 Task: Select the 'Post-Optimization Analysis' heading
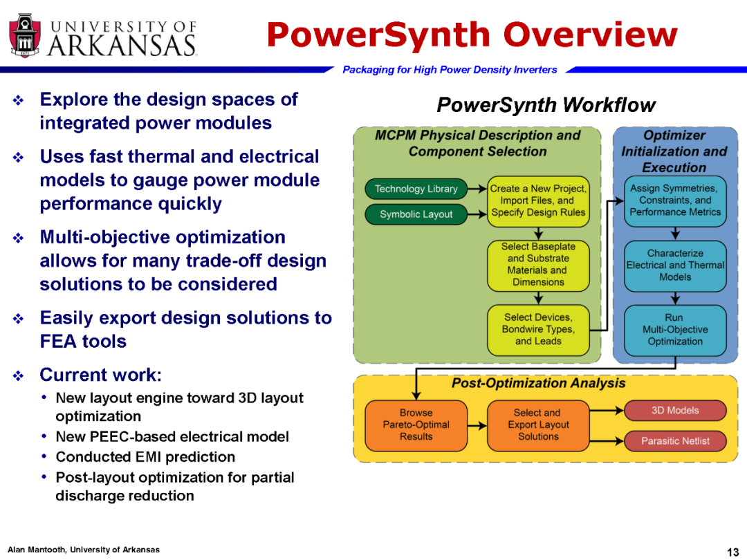point(538,383)
